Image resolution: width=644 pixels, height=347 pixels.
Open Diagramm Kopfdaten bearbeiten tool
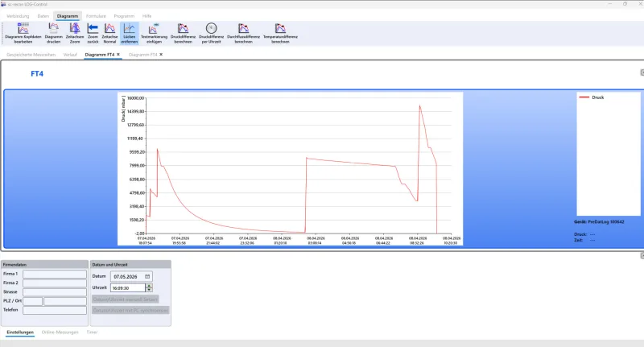click(23, 33)
